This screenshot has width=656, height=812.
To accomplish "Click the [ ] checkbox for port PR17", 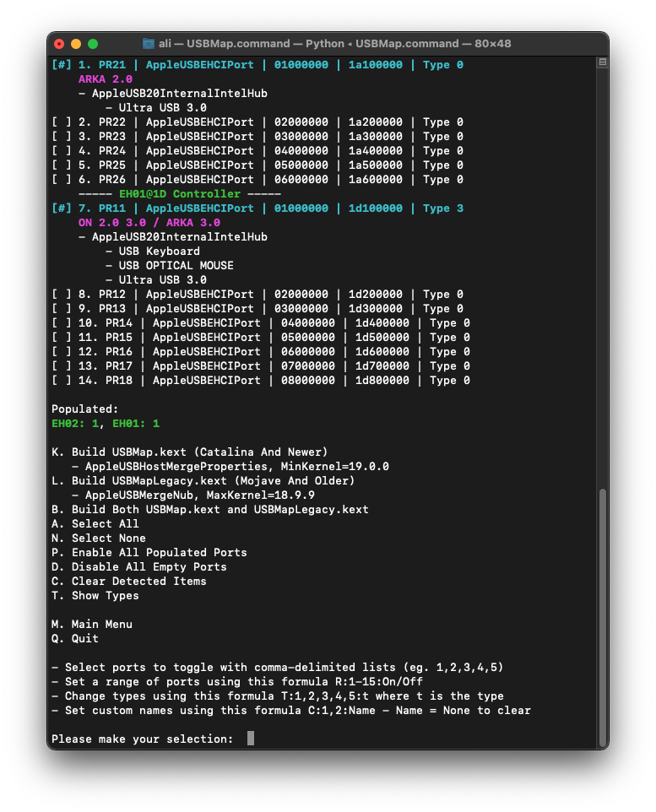I will 61,366.
